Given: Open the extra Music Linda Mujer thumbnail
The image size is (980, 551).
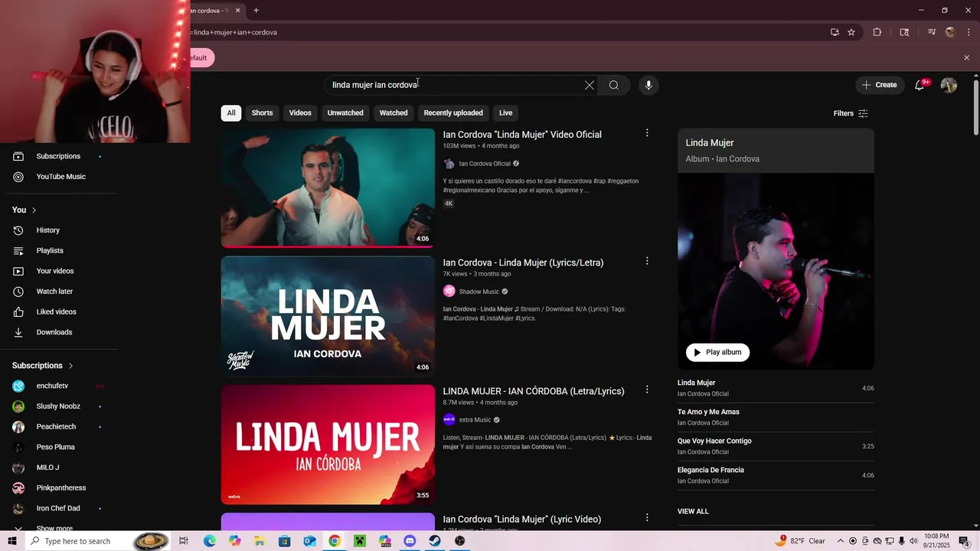Looking at the screenshot, I should click(328, 445).
